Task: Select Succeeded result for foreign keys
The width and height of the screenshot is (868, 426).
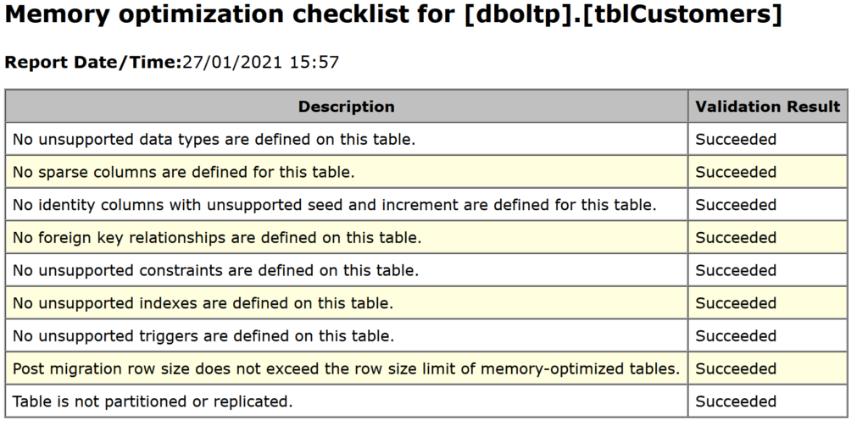Action: point(736,237)
